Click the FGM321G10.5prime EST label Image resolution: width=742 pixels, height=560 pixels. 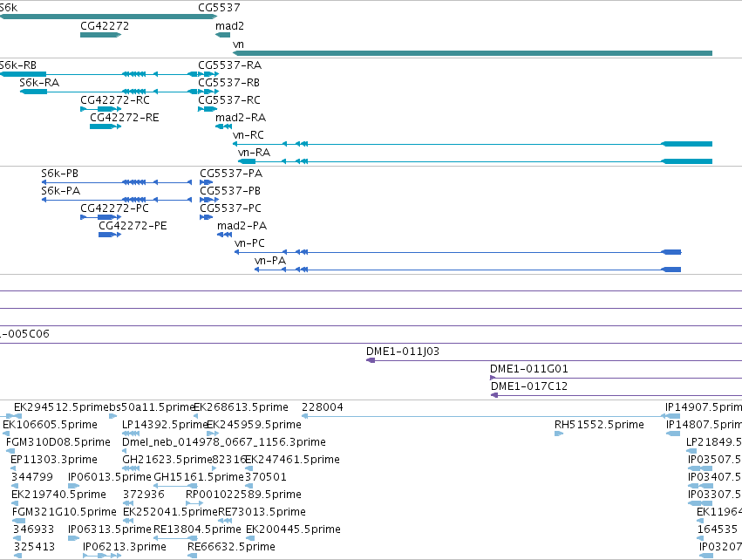click(x=64, y=512)
